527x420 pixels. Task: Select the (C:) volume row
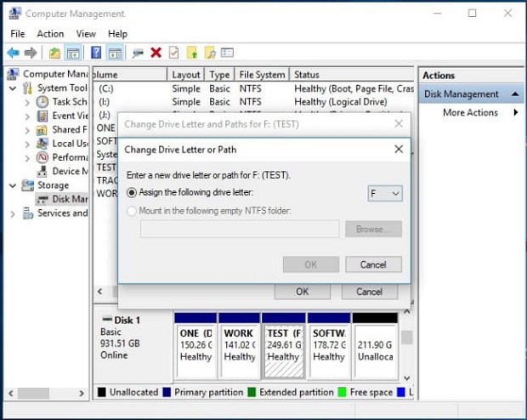point(254,88)
